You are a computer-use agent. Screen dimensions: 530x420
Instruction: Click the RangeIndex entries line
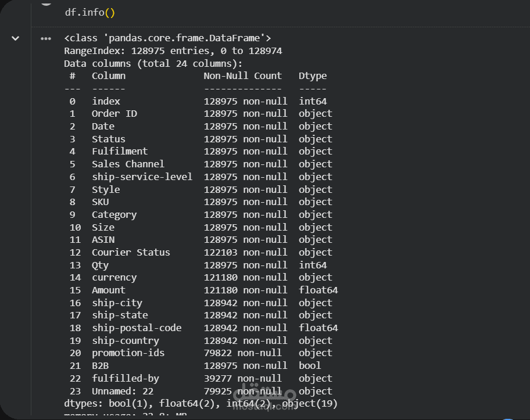(x=173, y=51)
